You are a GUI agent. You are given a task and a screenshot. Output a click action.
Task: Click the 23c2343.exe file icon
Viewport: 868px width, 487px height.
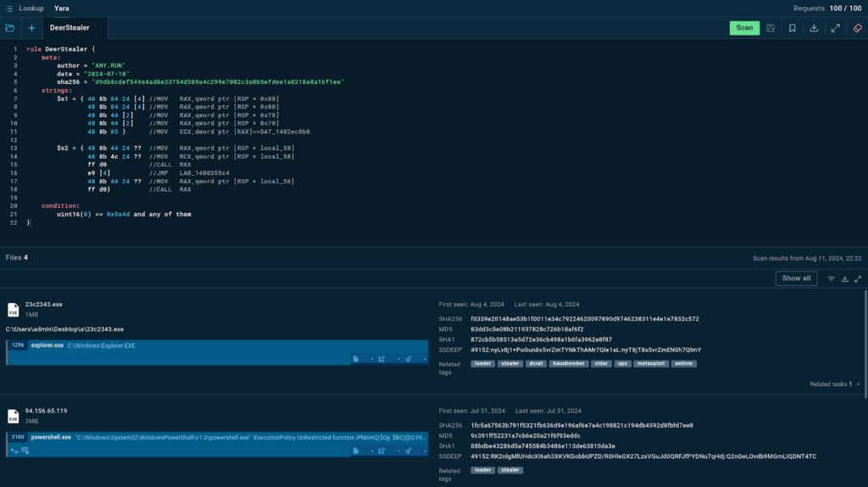click(x=13, y=310)
